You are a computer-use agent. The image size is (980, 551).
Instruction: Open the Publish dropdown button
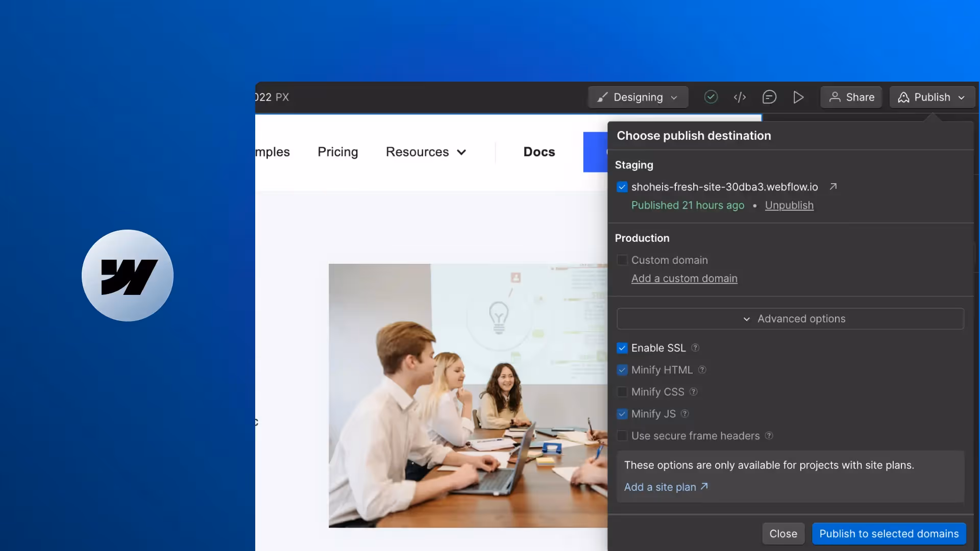point(932,97)
